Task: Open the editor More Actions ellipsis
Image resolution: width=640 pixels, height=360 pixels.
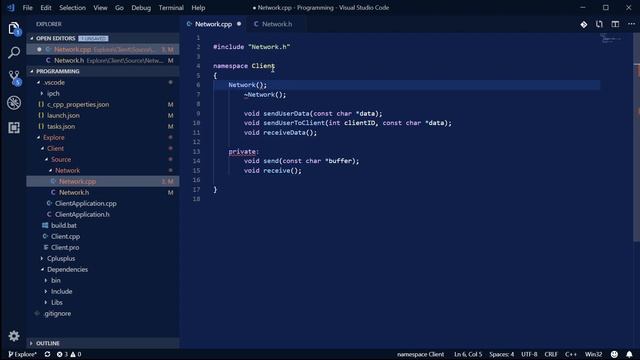Action: coord(631,24)
